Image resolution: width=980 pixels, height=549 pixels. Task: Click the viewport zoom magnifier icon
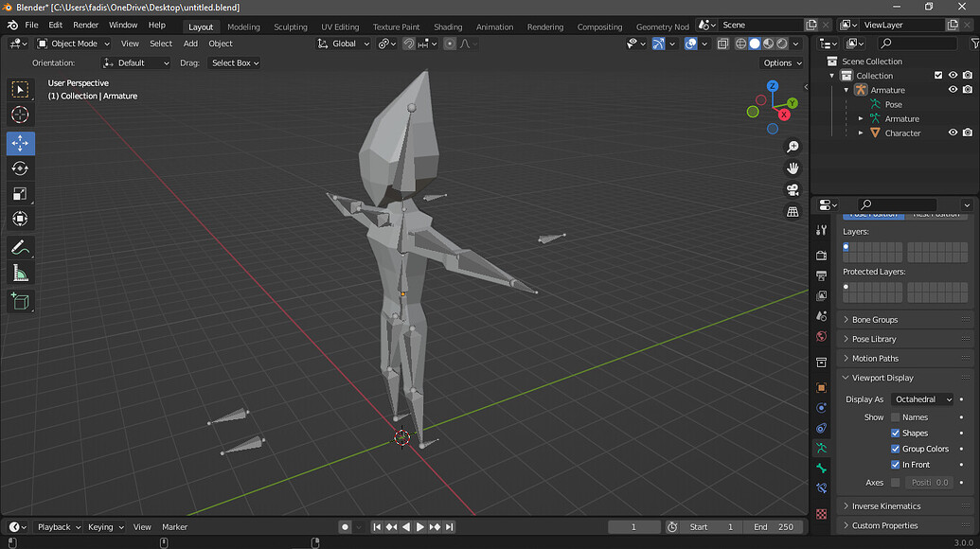click(x=793, y=147)
